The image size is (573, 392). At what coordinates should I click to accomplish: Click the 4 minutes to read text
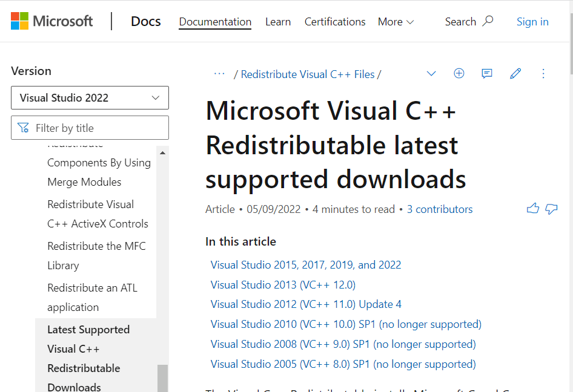coord(353,209)
